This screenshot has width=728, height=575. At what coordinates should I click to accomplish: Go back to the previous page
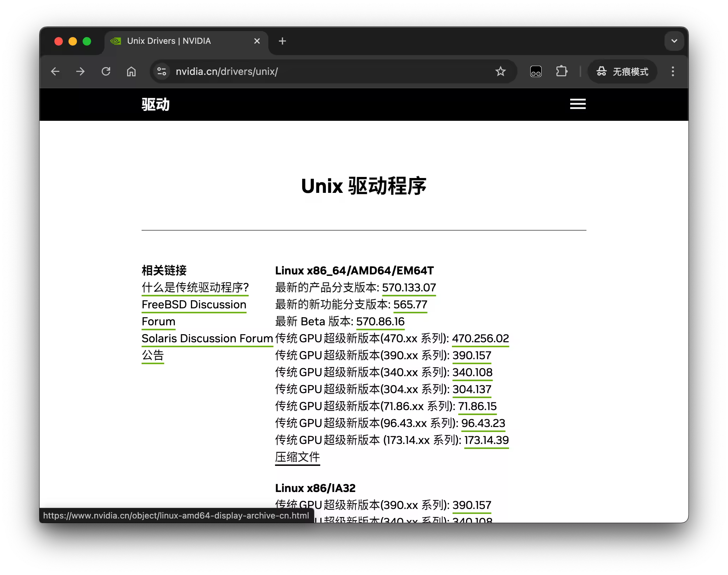tap(55, 72)
